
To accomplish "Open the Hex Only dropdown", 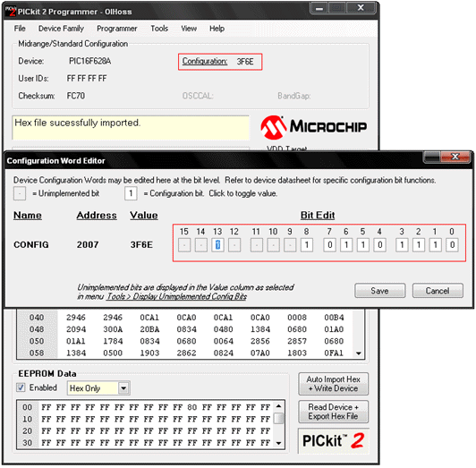I will click(x=123, y=387).
